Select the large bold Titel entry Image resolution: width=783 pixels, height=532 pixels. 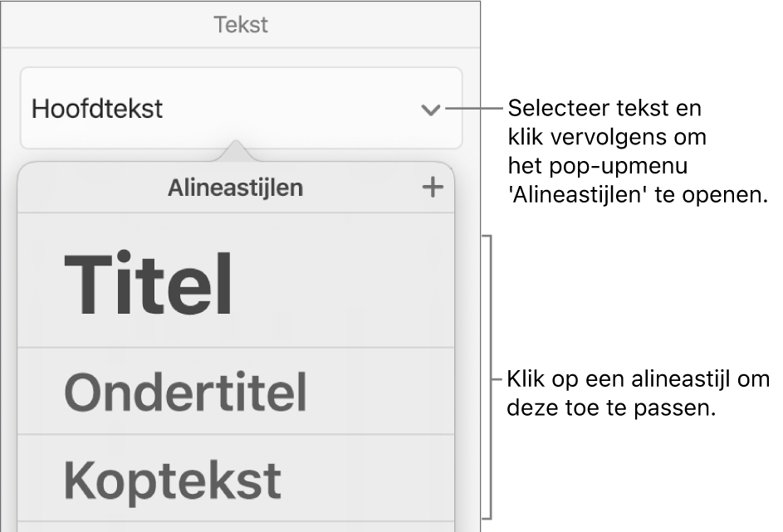click(x=149, y=285)
